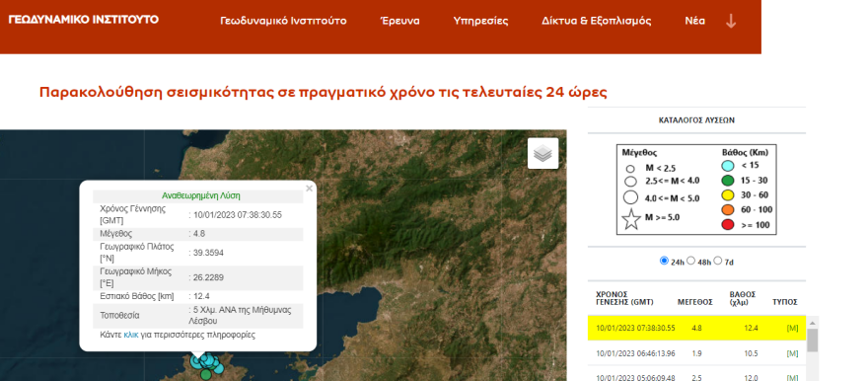Screen dimensions: 868x381
Task: Click depth value 10.5 in catalog list
Action: [751, 353]
